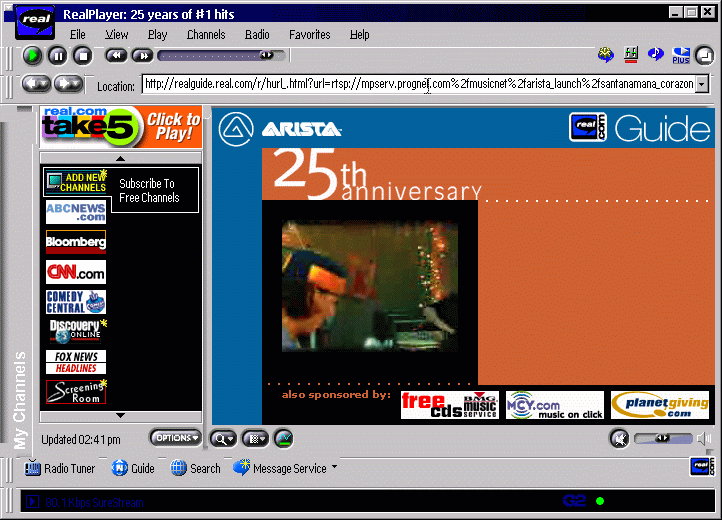722x520 pixels.
Task: Open the Discovery Online channel
Action: pos(77,331)
